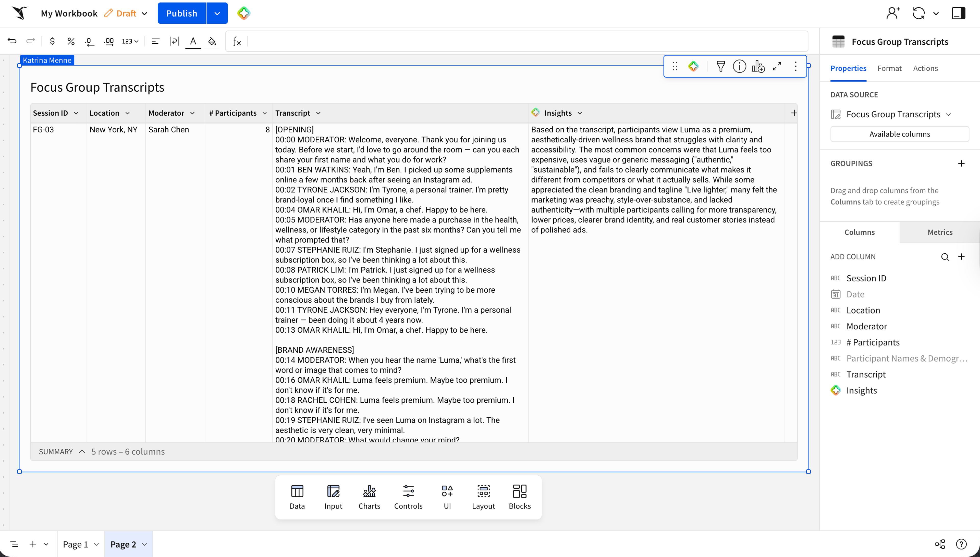
Task: Open the fill color bucket
Action: [212, 41]
